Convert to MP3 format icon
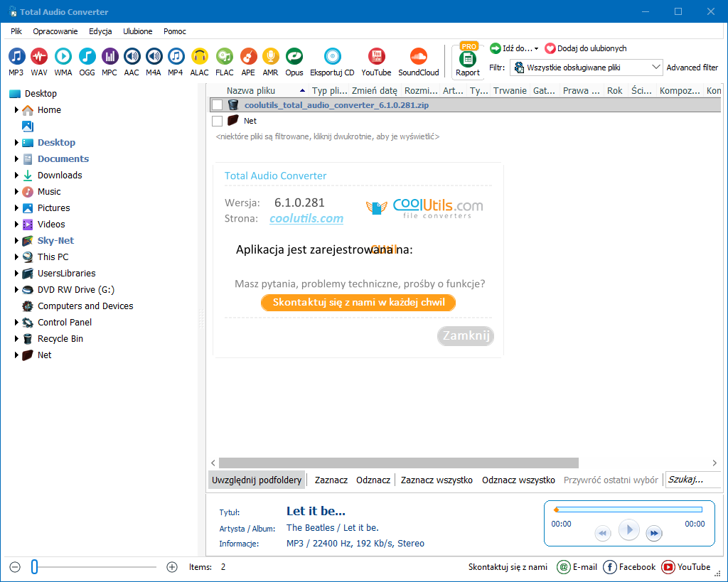This screenshot has width=728, height=582. pyautogui.click(x=16, y=57)
